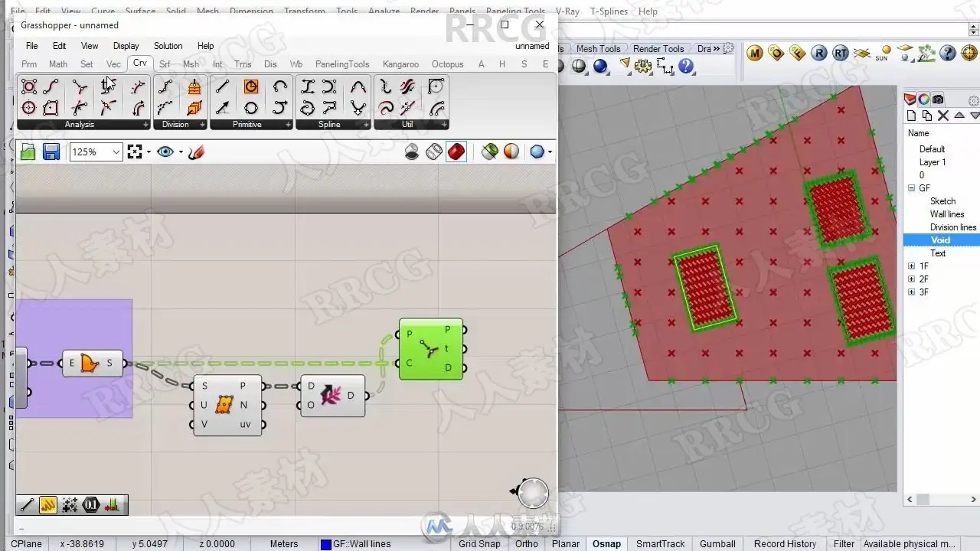Select the Arc primitive component icon
Image resolution: width=980 pixels, height=551 pixels.
[280, 86]
